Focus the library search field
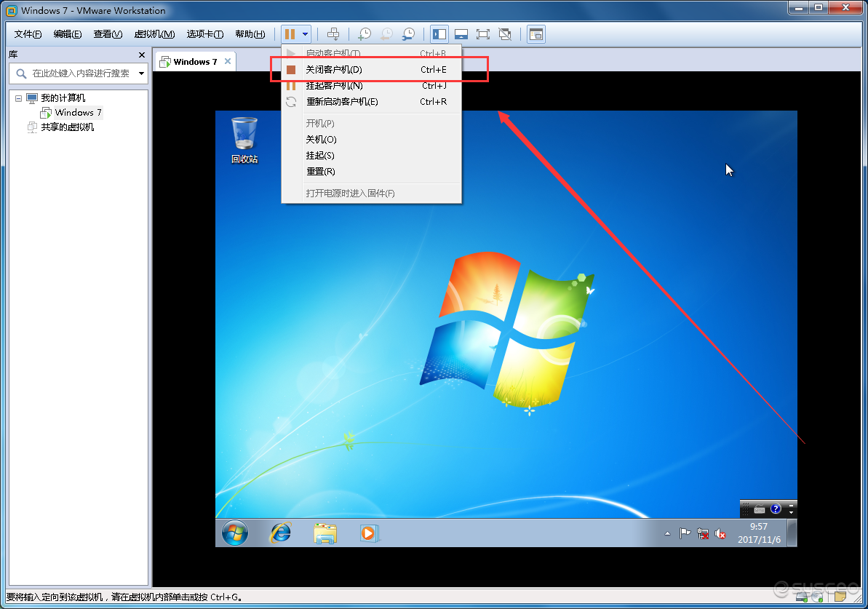Screen dimensions: 868x609 click(79, 73)
